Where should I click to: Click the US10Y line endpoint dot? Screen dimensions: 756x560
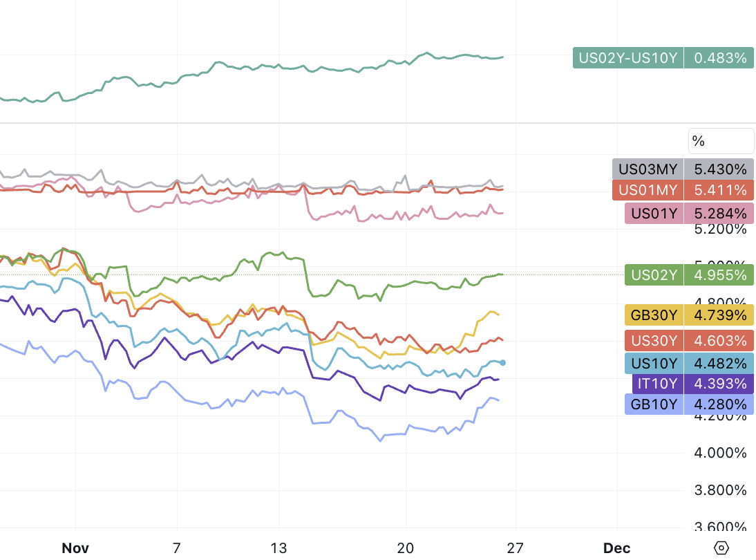tap(503, 362)
